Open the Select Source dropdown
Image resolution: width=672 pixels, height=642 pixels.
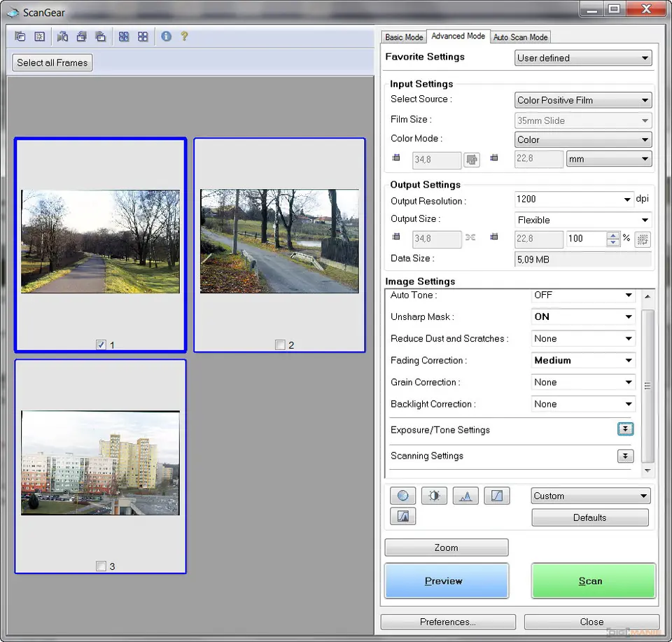coord(583,100)
